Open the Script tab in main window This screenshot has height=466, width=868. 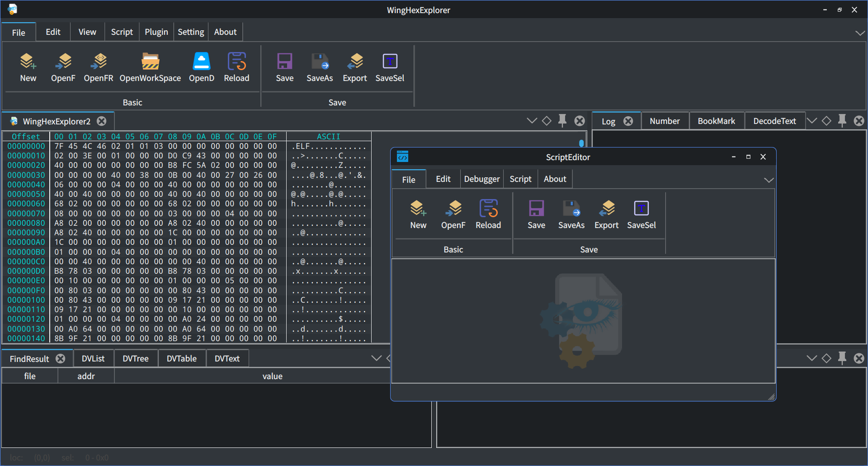click(122, 32)
